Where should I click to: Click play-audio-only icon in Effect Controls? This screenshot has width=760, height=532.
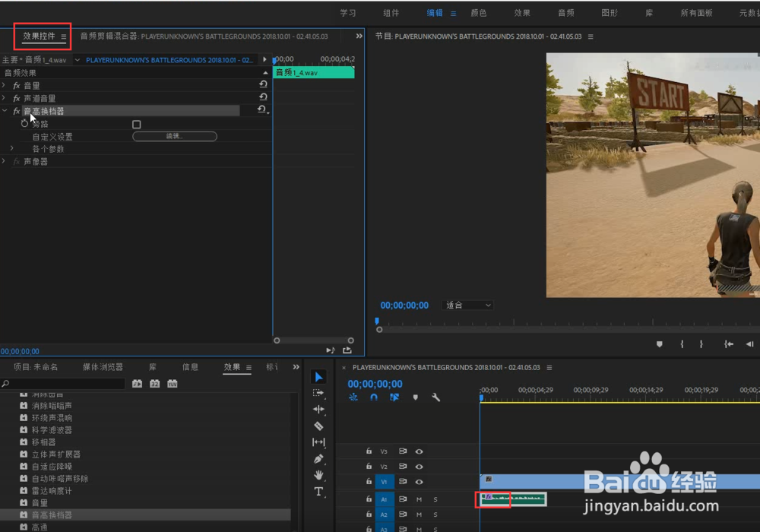pyautogui.click(x=331, y=350)
